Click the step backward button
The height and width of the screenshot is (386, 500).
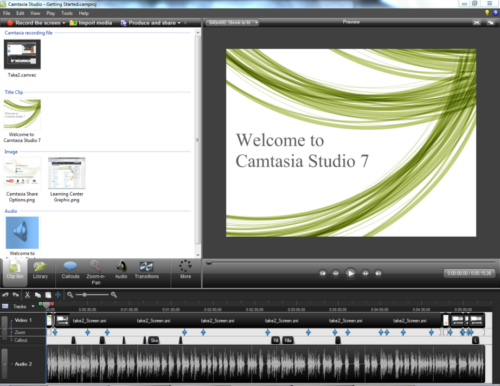(x=336, y=273)
